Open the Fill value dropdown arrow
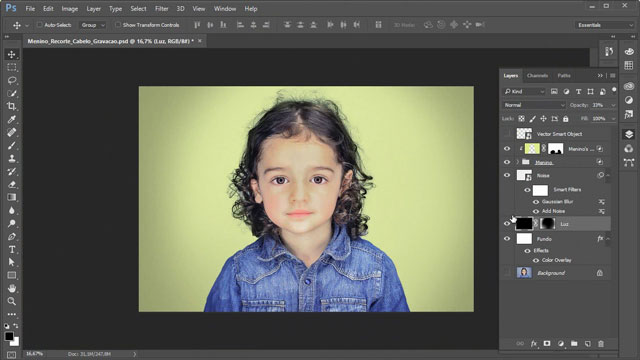Viewport: 640px width, 360px height. point(613,118)
